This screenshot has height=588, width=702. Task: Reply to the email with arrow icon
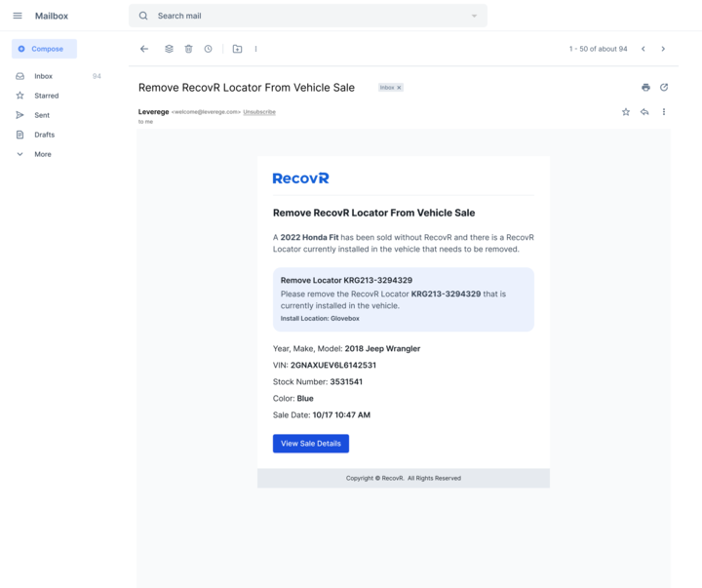tap(644, 112)
